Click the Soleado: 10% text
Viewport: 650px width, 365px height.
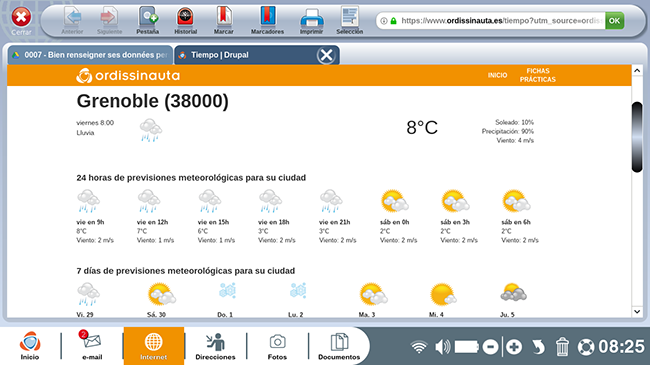pos(514,122)
